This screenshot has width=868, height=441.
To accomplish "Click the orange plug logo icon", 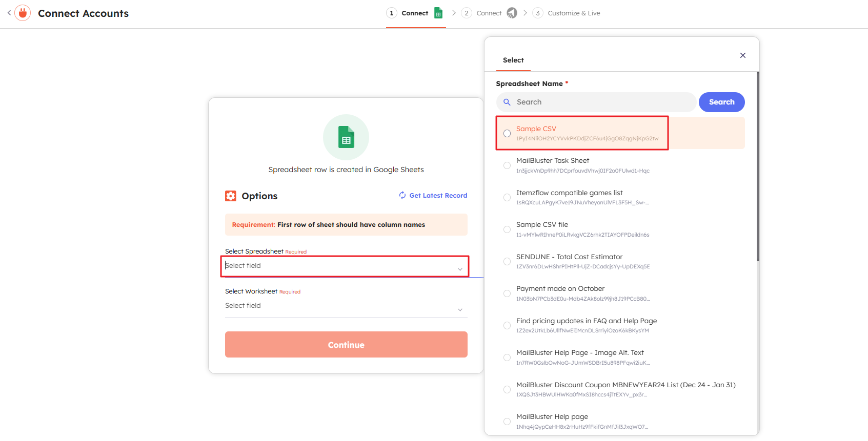I will coord(23,13).
